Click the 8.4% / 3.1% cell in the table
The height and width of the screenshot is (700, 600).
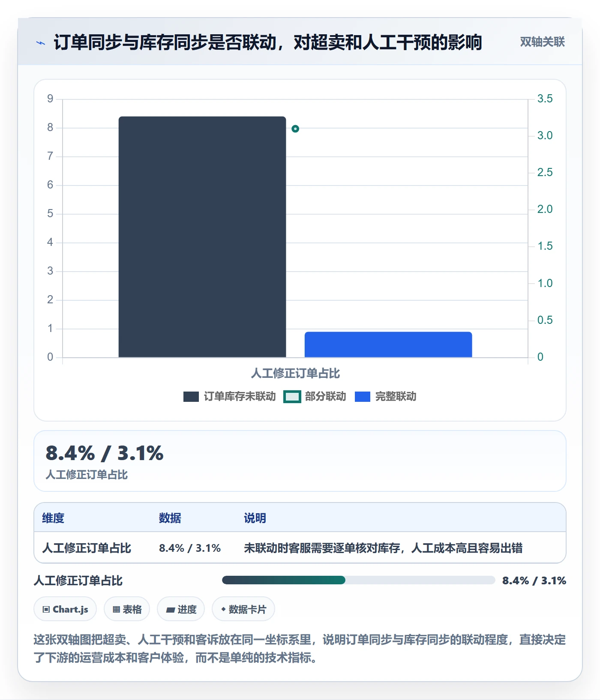(190, 548)
